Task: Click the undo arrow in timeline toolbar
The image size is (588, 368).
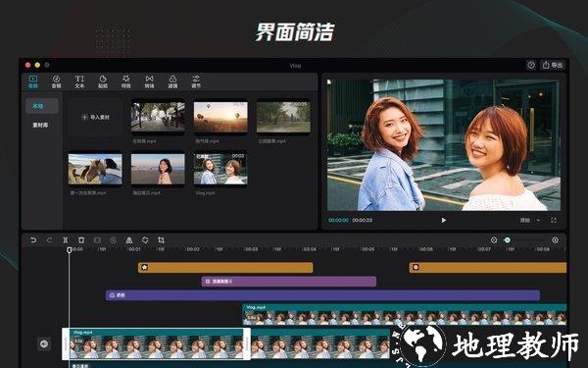Action: click(x=33, y=240)
